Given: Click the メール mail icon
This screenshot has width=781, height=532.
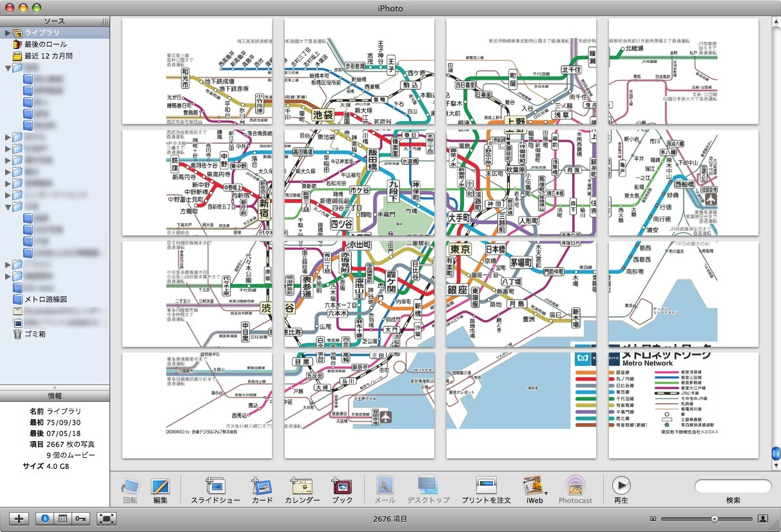Looking at the screenshot, I should [385, 486].
